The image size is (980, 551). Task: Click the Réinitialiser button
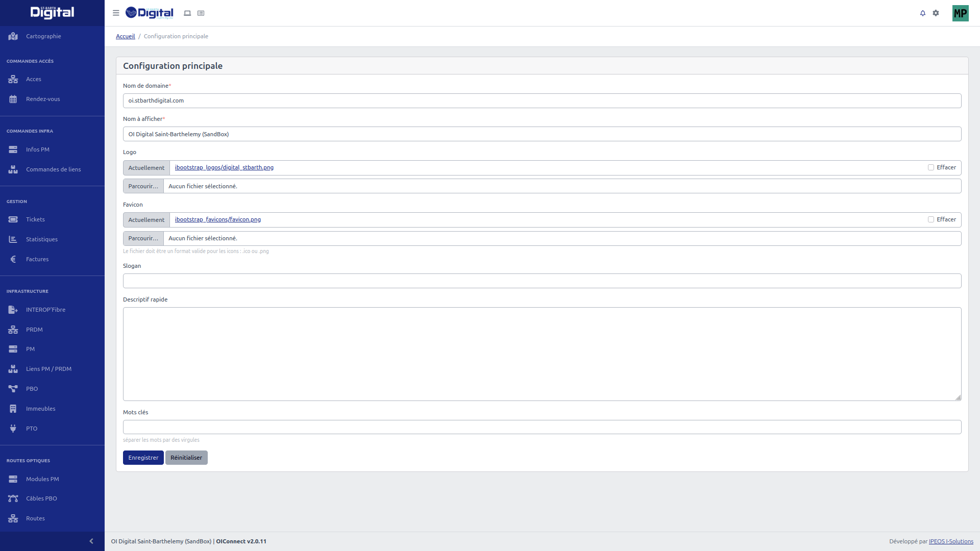186,458
